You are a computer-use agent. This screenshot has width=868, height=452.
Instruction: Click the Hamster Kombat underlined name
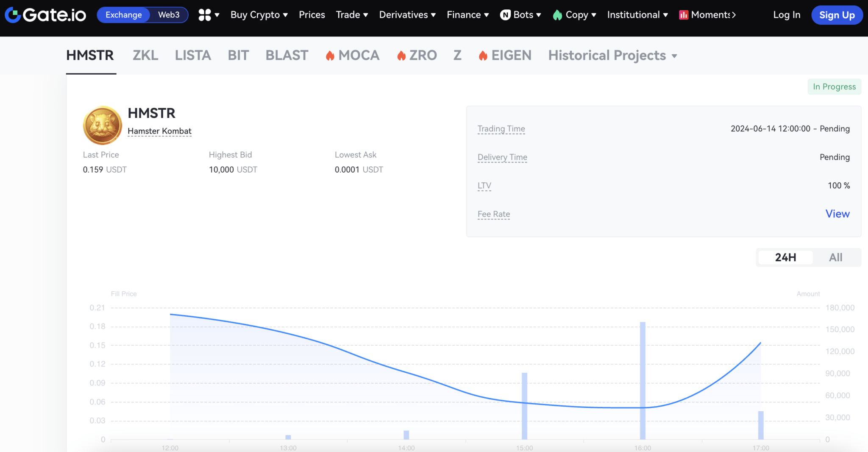pyautogui.click(x=159, y=131)
